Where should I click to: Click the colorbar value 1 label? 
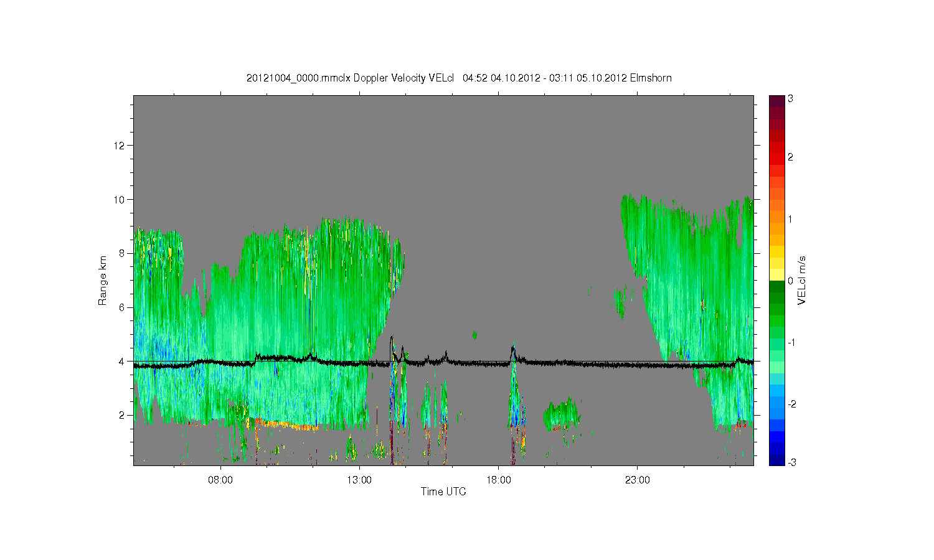tap(790, 219)
